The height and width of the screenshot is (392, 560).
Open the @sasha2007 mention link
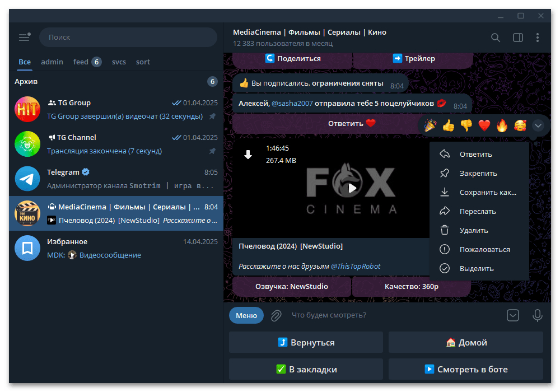pyautogui.click(x=292, y=104)
